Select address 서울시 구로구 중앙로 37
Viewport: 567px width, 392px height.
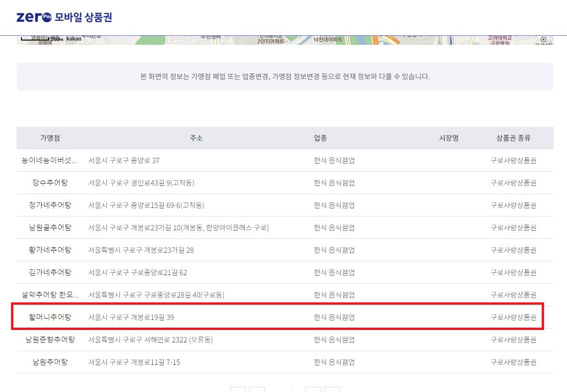point(124,160)
